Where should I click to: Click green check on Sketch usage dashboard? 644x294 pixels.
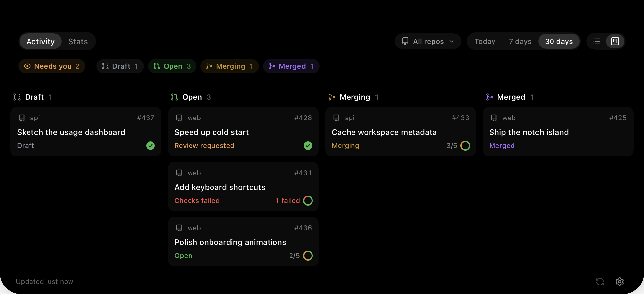tap(151, 146)
